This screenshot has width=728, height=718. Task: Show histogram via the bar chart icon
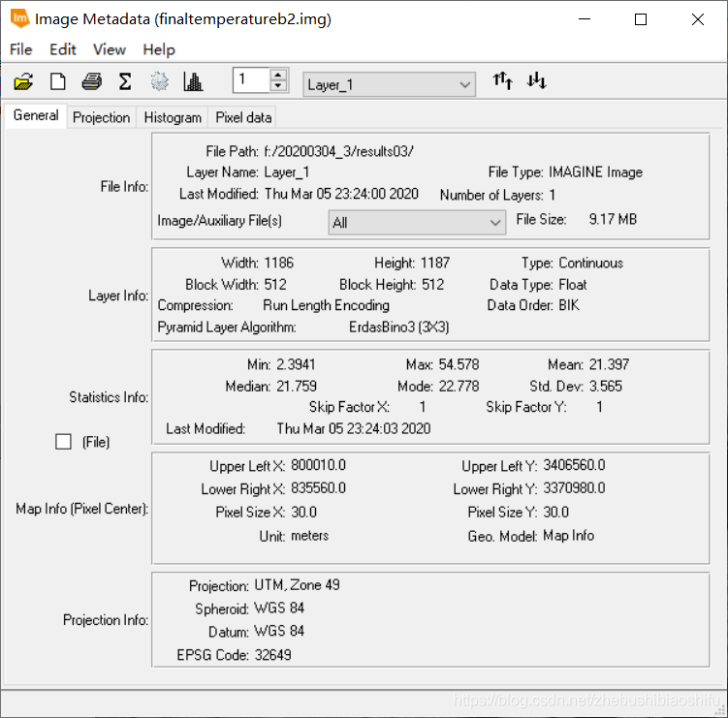(x=193, y=81)
